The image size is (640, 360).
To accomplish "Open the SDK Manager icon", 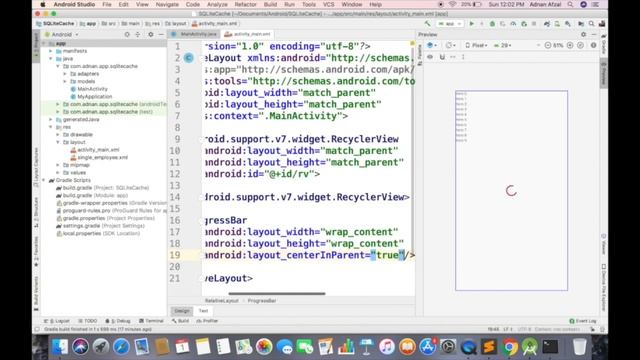I will tap(568, 24).
